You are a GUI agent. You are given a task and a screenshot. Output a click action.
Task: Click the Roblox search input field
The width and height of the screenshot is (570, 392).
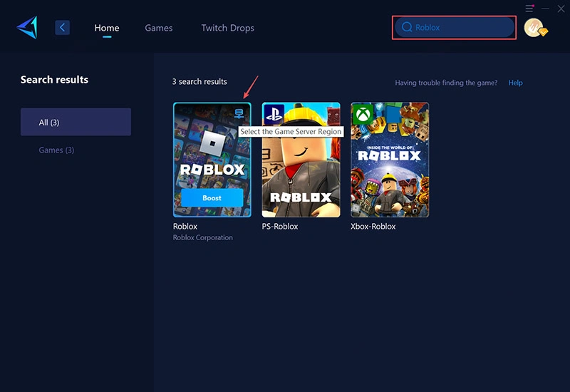click(x=455, y=27)
